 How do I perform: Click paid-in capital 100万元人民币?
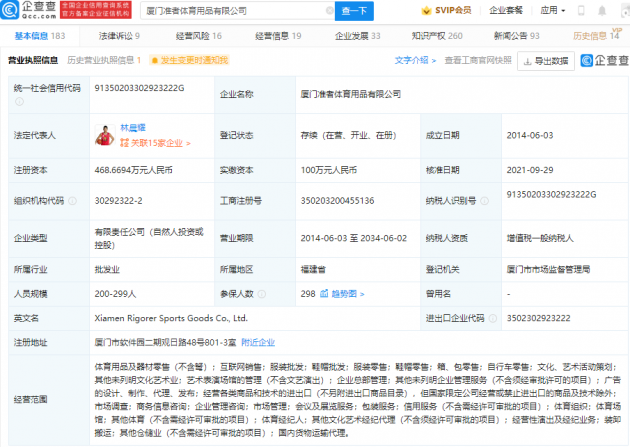(329, 170)
